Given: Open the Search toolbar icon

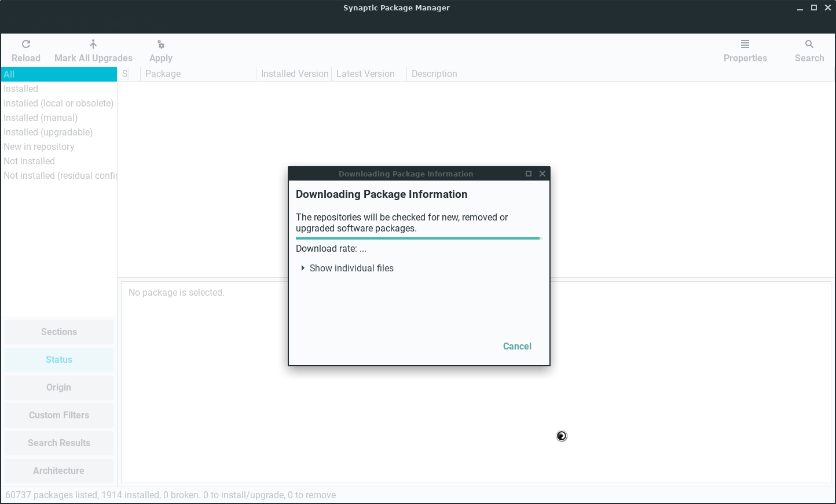Looking at the screenshot, I should pyautogui.click(x=809, y=45).
